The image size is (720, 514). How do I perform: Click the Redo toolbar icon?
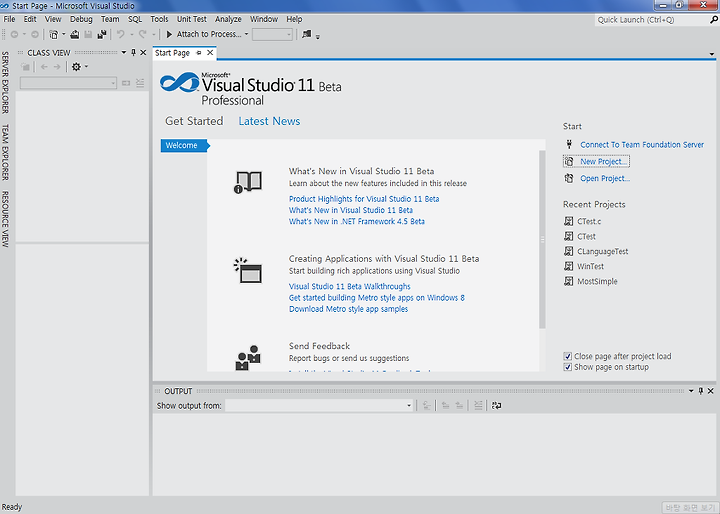pyautogui.click(x=142, y=34)
